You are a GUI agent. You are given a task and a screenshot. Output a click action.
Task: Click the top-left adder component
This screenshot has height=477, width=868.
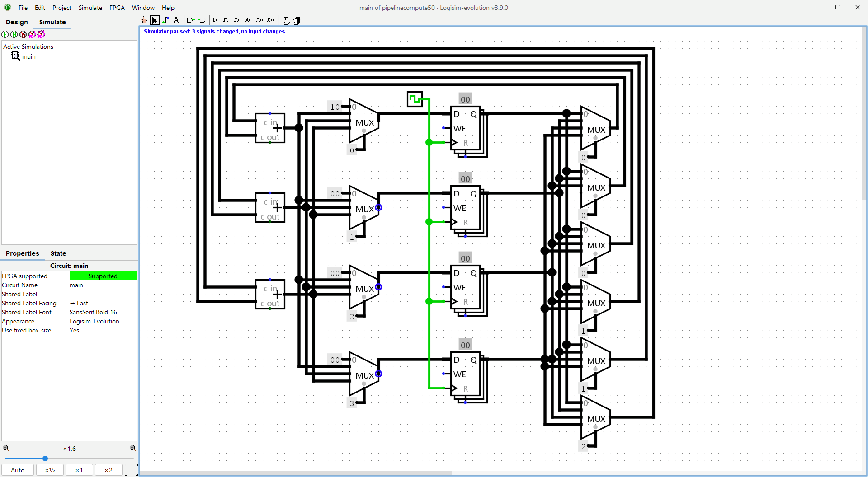270,128
